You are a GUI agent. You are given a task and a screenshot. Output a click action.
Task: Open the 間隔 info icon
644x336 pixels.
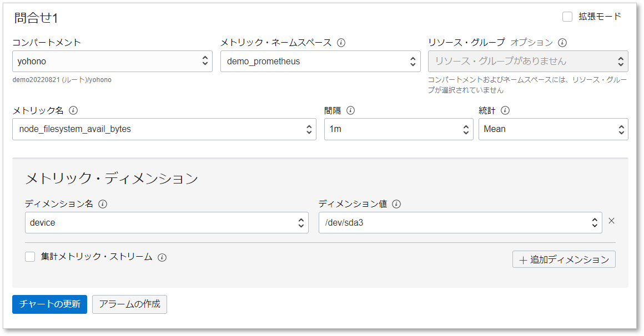pyautogui.click(x=350, y=110)
